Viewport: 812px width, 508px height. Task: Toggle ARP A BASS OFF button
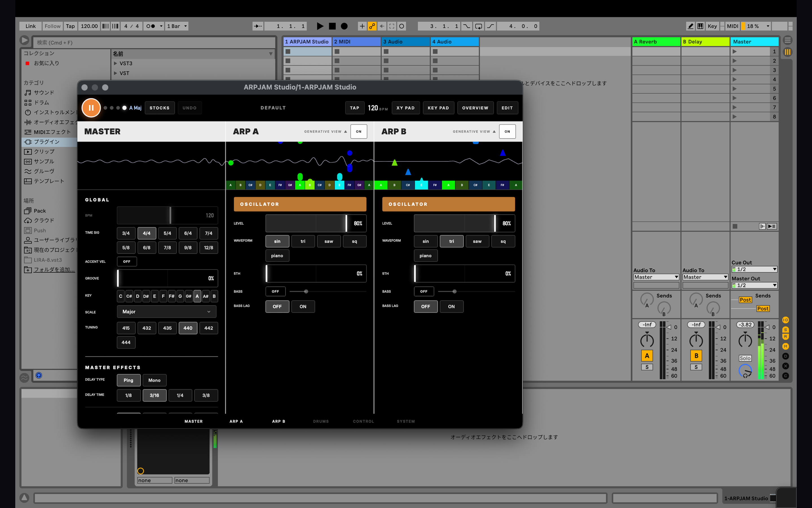(275, 291)
